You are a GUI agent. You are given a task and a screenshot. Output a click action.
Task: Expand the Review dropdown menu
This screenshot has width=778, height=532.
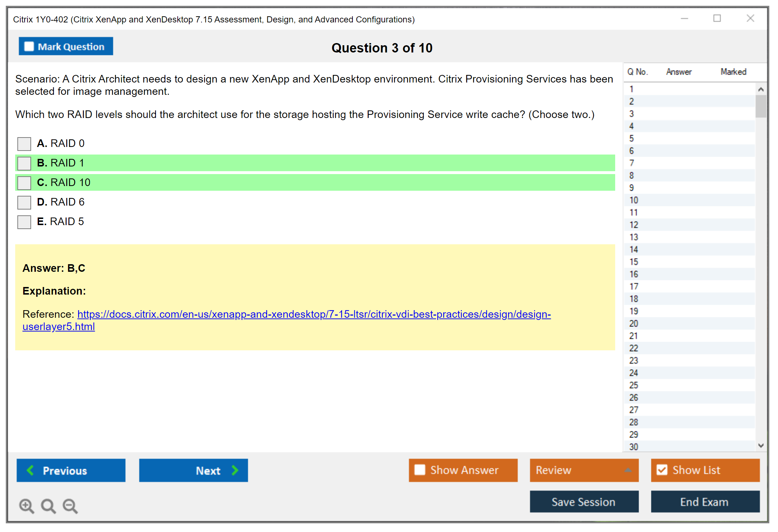click(x=628, y=470)
